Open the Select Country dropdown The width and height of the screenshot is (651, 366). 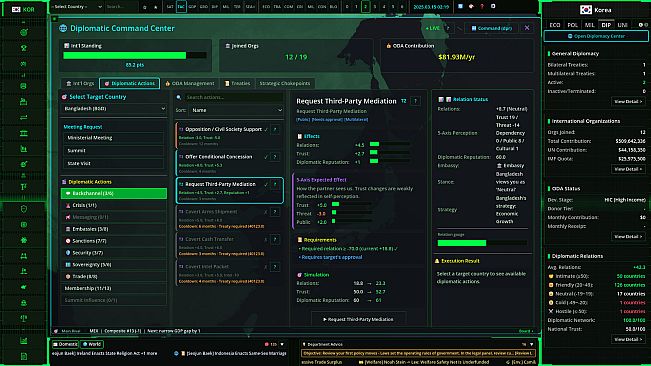click(77, 7)
